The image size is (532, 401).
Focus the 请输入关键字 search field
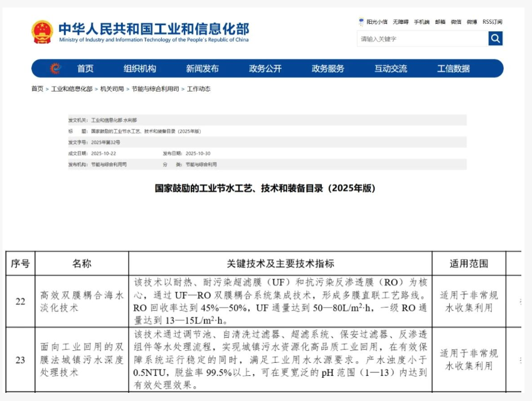(x=422, y=39)
